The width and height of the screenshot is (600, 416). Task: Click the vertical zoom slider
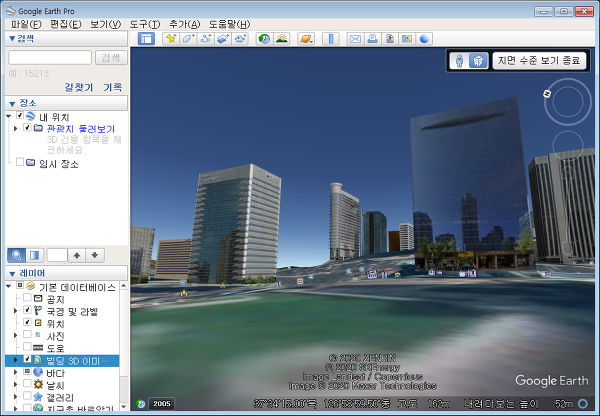pos(568,210)
